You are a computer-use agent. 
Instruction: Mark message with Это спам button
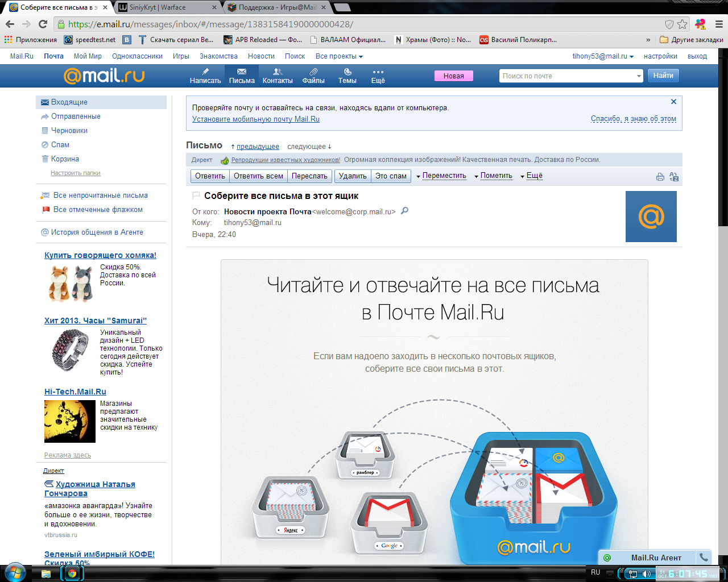point(391,176)
